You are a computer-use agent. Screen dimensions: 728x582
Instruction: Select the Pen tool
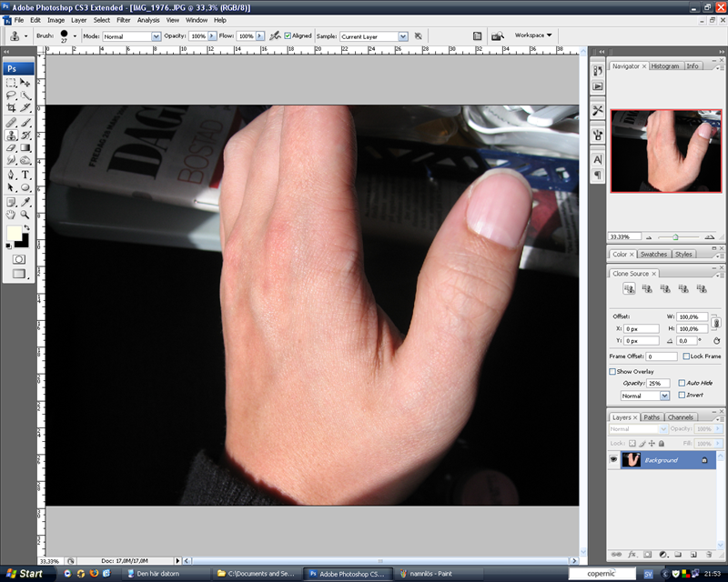(x=11, y=175)
